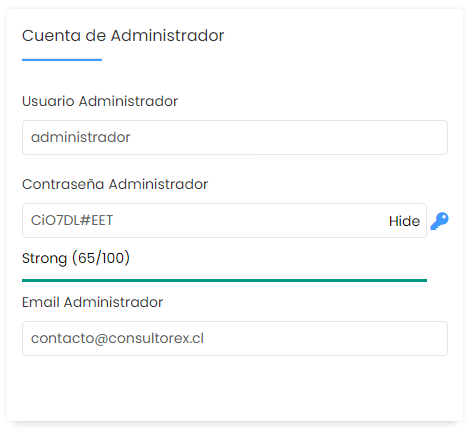Screen dimensions: 474x434
Task: Click the 'Strong (65/100)' strength text
Action: click(x=76, y=258)
